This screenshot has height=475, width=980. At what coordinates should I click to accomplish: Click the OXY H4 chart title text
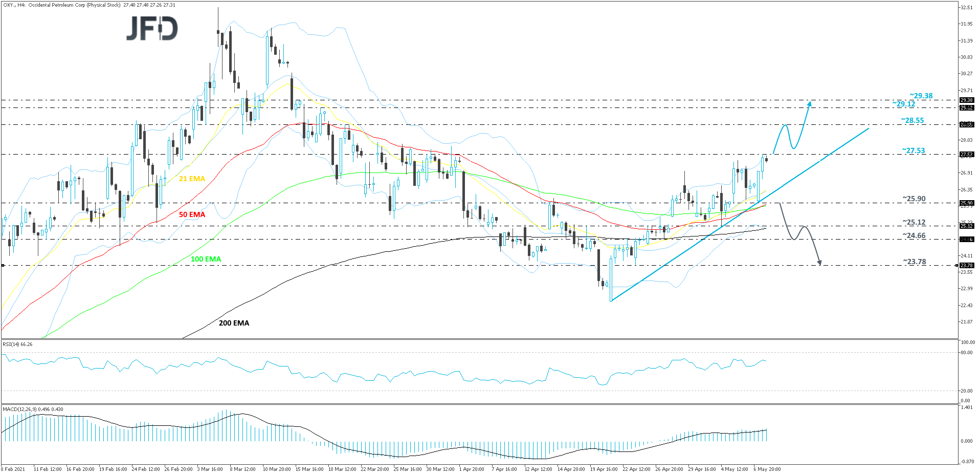click(89, 5)
